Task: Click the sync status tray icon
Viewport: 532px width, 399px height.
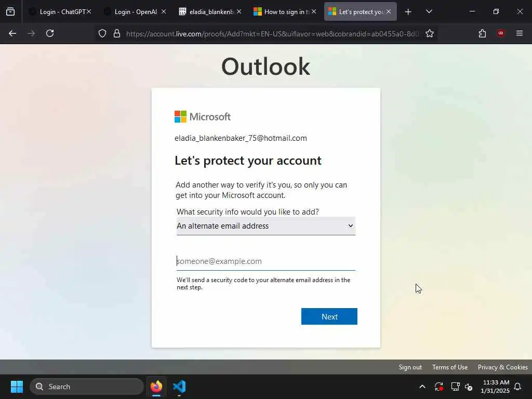Action: 438,387
